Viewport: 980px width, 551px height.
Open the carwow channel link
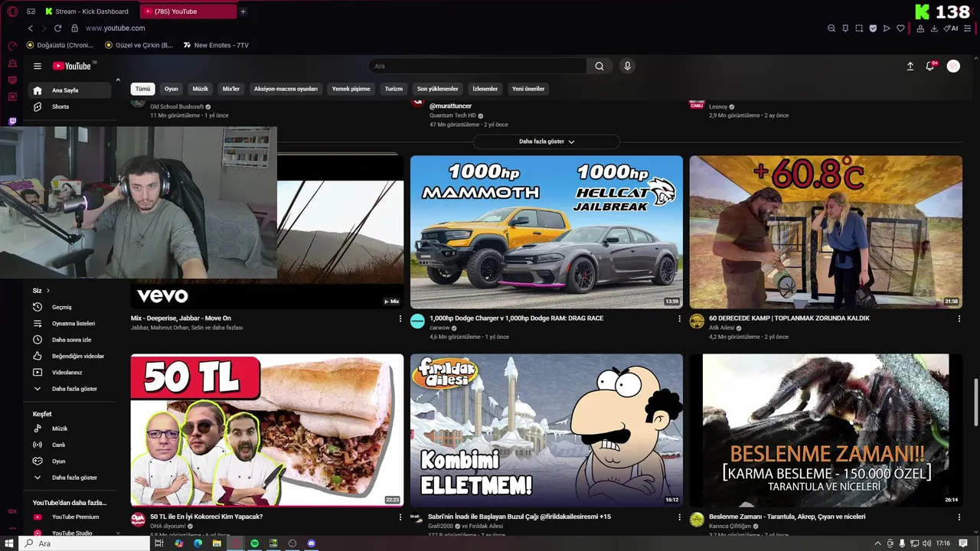pyautogui.click(x=439, y=328)
